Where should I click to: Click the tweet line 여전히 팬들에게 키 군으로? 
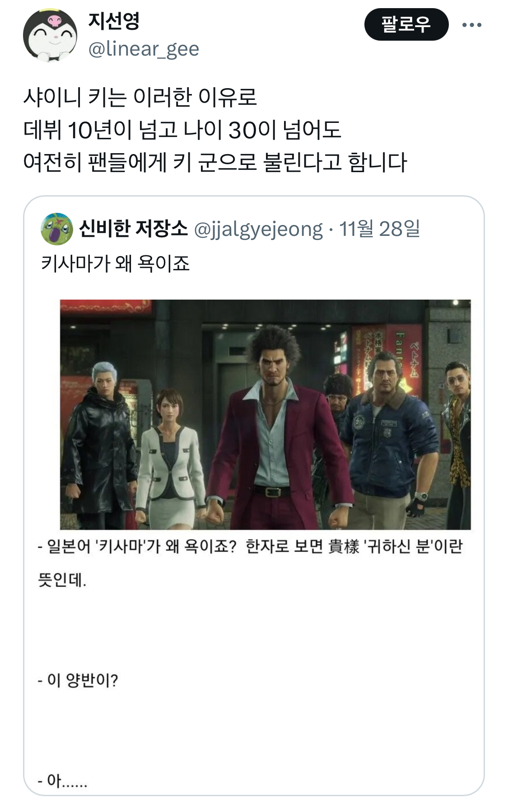coord(215,162)
